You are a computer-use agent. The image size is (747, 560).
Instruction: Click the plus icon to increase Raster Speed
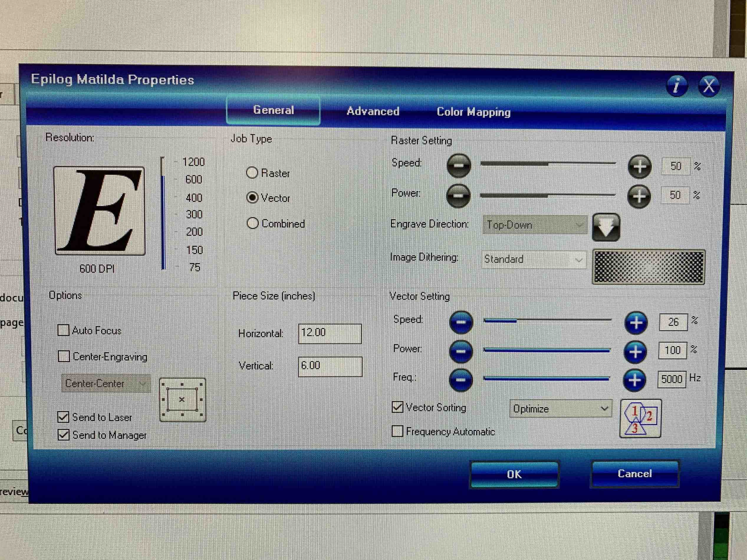pyautogui.click(x=639, y=165)
